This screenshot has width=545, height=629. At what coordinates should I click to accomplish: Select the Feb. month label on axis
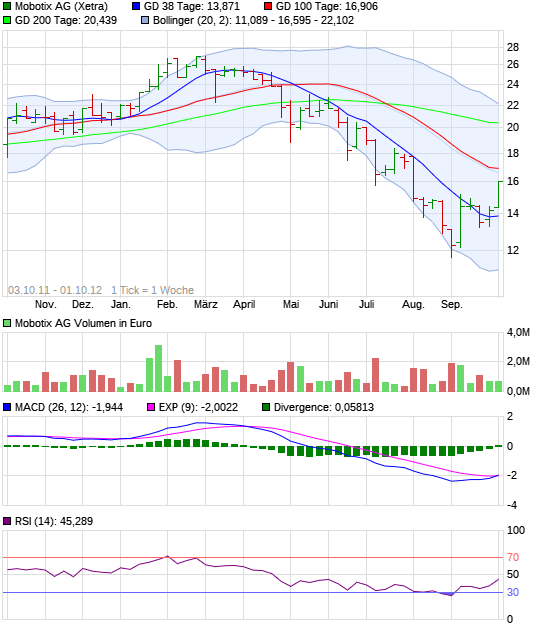pos(167,304)
